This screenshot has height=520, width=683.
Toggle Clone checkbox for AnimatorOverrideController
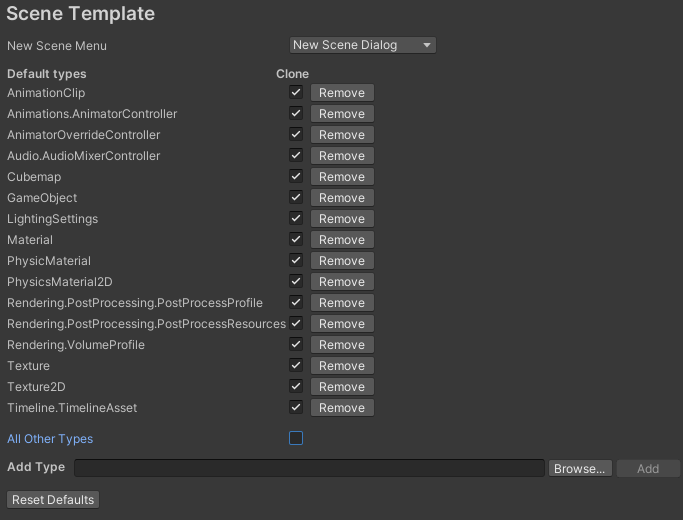[296, 134]
